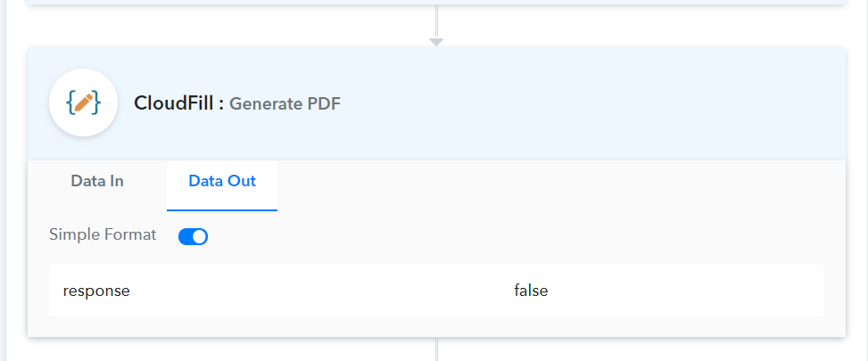This screenshot has height=361, width=868.
Task: Select the false value in response row
Action: [x=531, y=291]
